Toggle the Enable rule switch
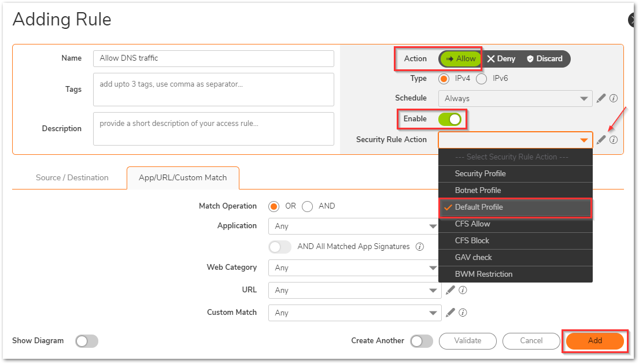The width and height of the screenshot is (639, 364). (x=450, y=119)
